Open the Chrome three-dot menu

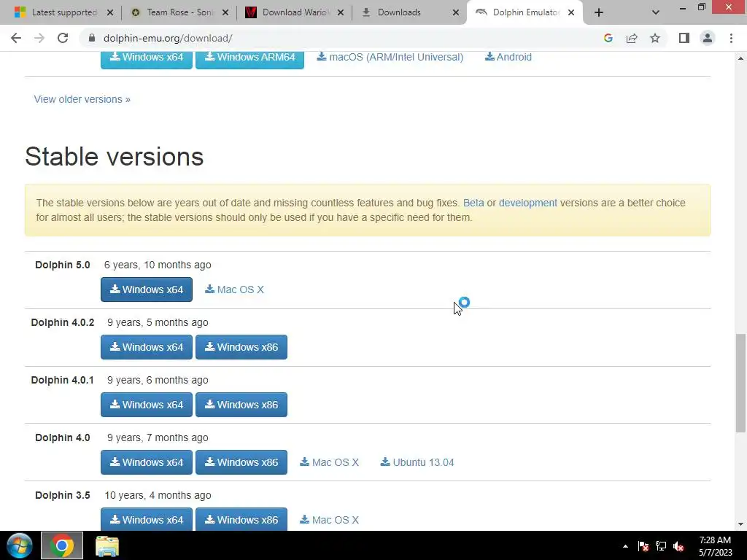click(731, 38)
